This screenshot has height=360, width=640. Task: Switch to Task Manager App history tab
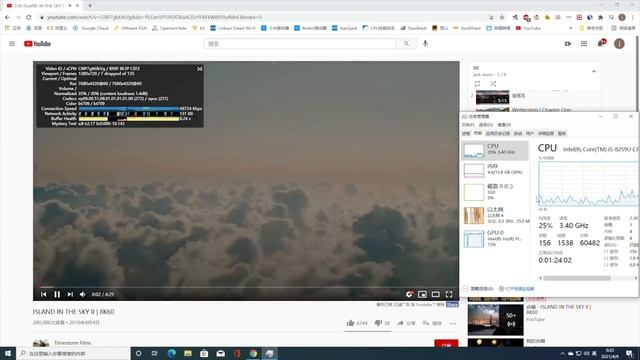pos(498,133)
